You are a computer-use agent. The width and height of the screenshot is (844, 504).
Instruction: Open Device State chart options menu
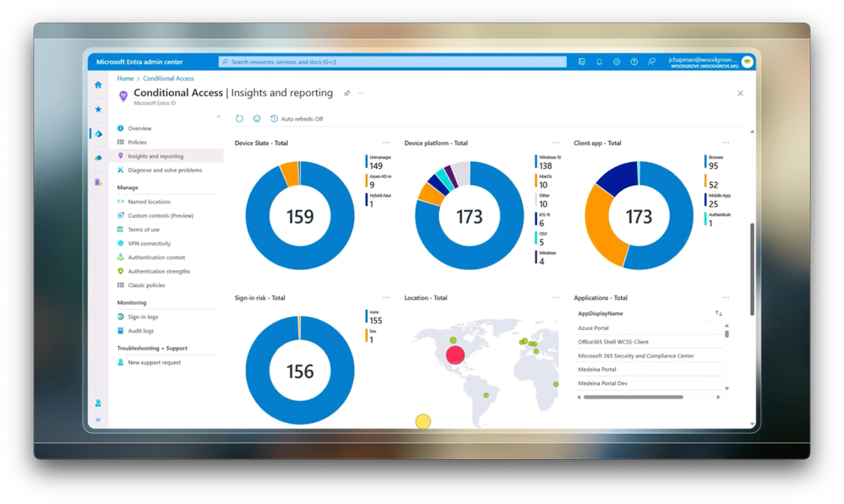[386, 143]
